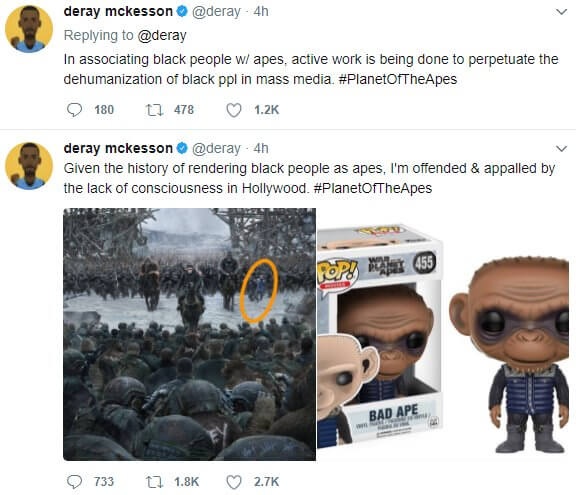Retweet the second tweet with 1.8K retweets
Screen dimensions: 576x495
click(x=154, y=481)
